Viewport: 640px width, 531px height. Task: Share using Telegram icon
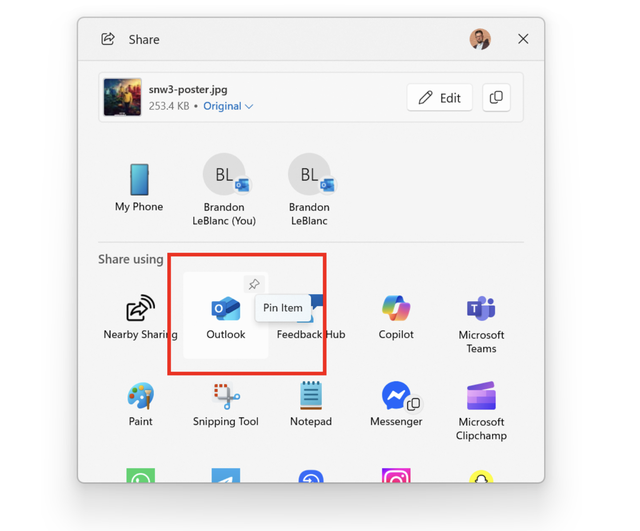click(226, 476)
